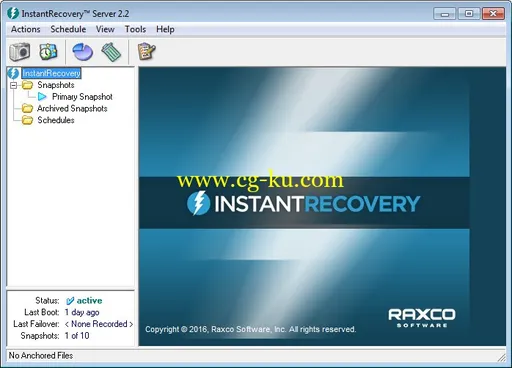Select the Snapshots tree label
The width and height of the screenshot is (512, 368).
pos(56,85)
